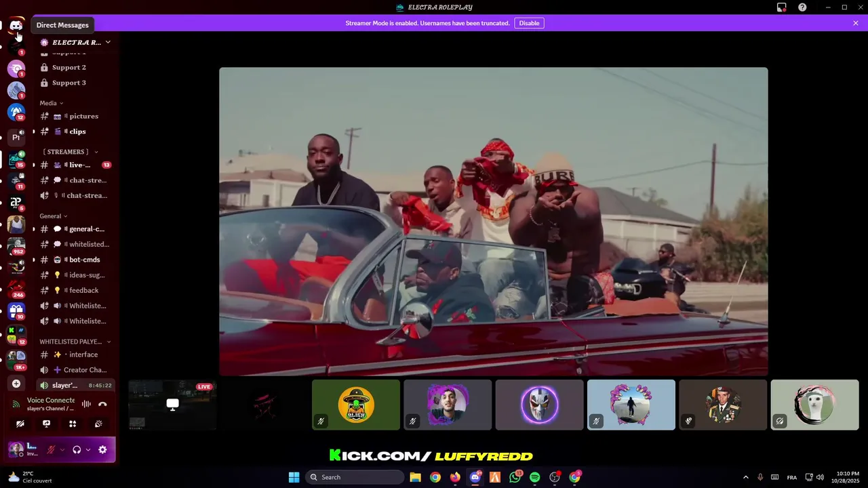Open the soundboard icon
868x488 pixels.
pos(98,424)
